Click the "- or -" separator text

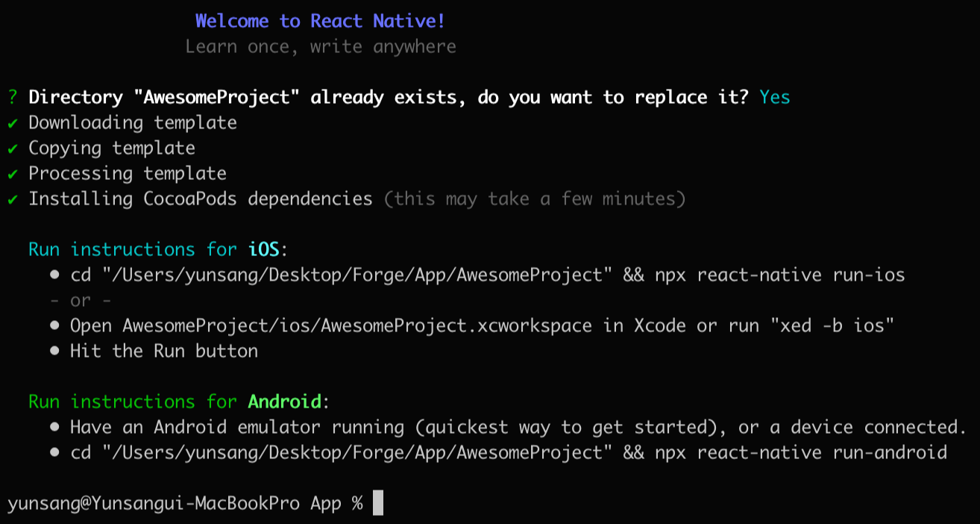click(x=81, y=301)
